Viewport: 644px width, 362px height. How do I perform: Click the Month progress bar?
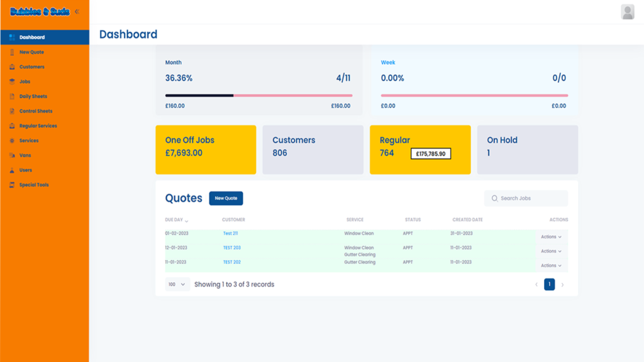tap(258, 96)
